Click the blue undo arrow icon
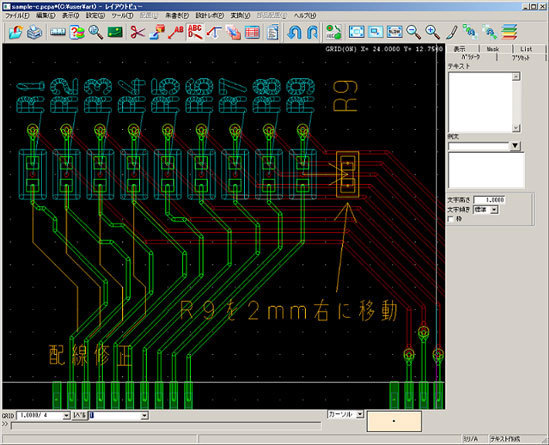The width and height of the screenshot is (549, 445). (294, 32)
